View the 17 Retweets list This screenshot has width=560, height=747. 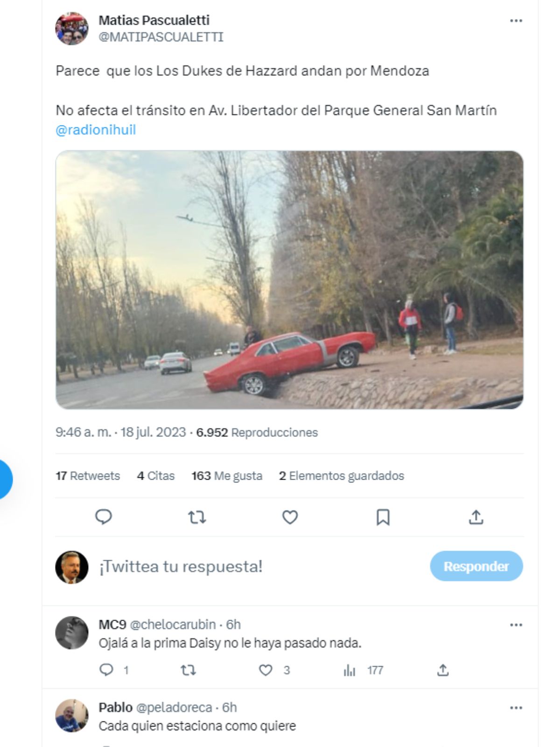pos(88,476)
